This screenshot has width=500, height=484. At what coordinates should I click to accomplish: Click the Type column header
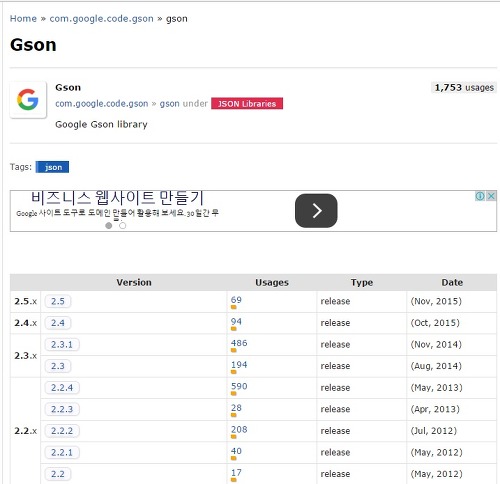tap(362, 282)
